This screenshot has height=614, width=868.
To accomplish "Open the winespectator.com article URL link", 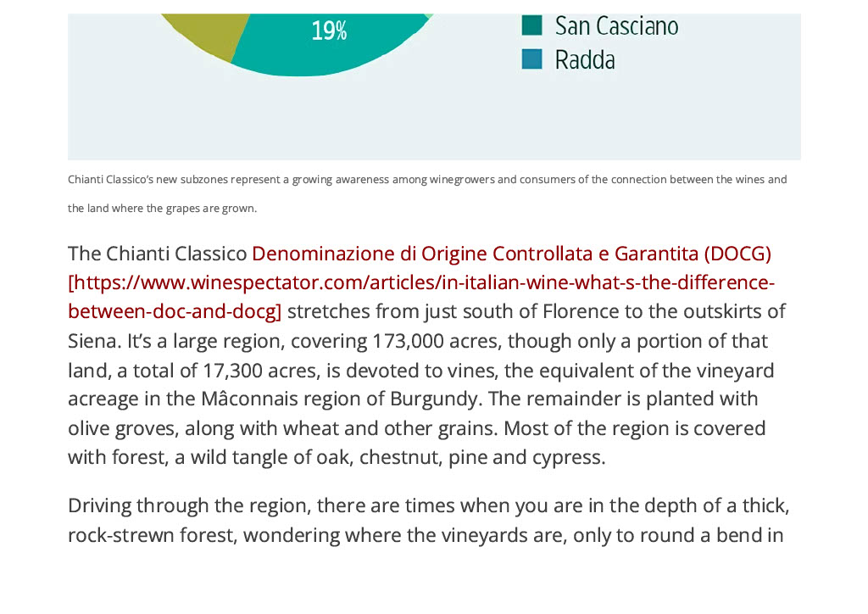I will tap(421, 283).
